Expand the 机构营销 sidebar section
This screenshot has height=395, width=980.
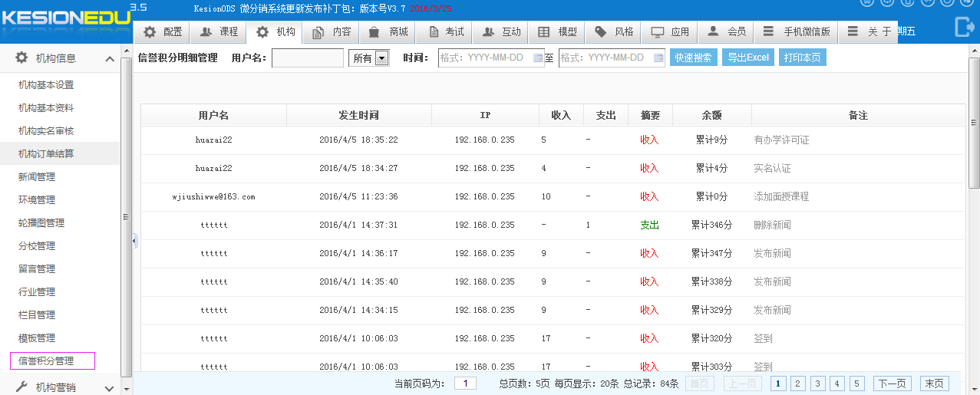109,388
